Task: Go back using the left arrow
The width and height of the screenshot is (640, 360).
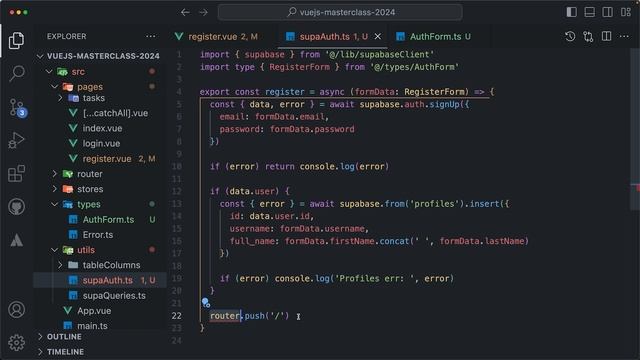Action: pos(185,12)
